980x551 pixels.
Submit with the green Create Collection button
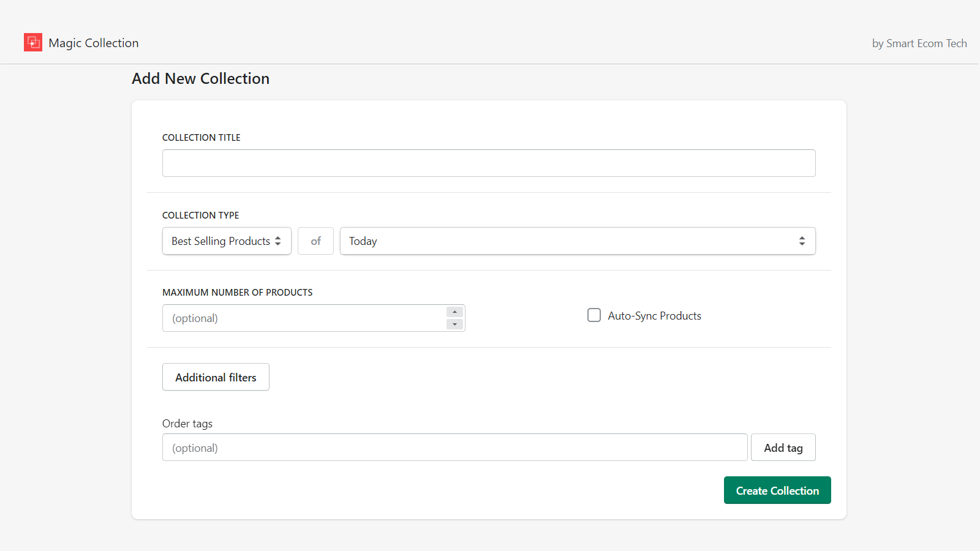point(777,490)
